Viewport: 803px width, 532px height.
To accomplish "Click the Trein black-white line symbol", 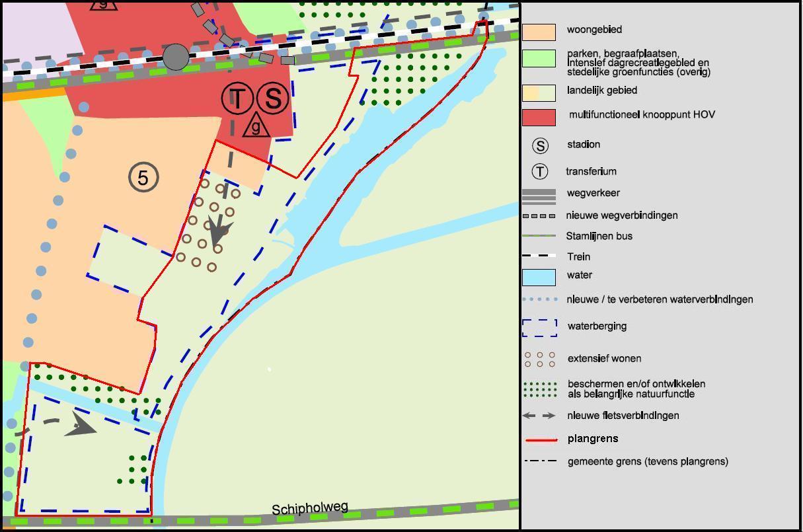I will click(539, 256).
